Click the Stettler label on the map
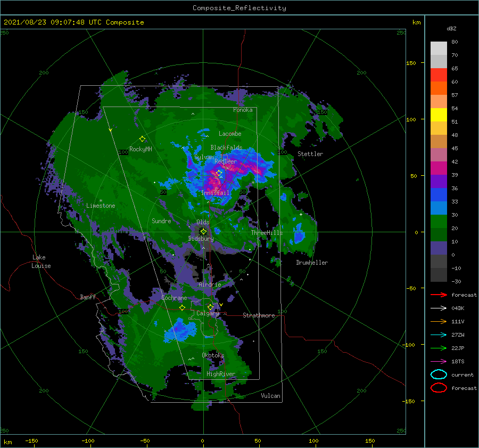The width and height of the screenshot is (479, 448). click(310, 154)
